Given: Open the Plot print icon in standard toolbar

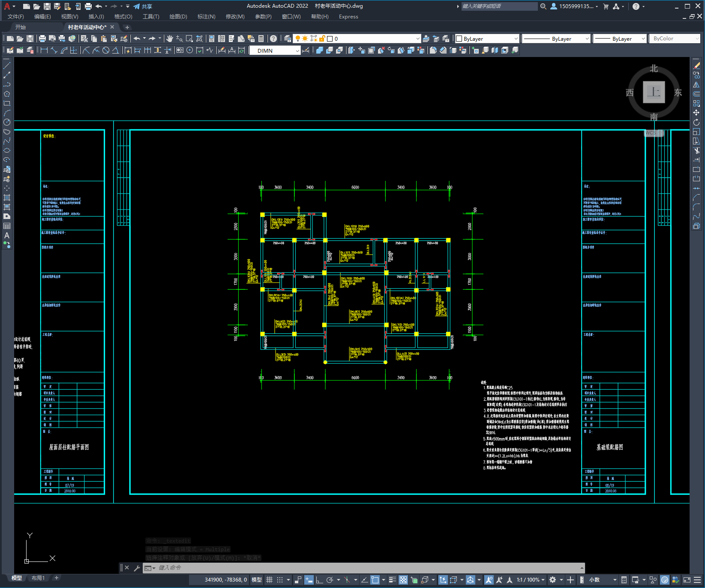Looking at the screenshot, I should click(42, 39).
